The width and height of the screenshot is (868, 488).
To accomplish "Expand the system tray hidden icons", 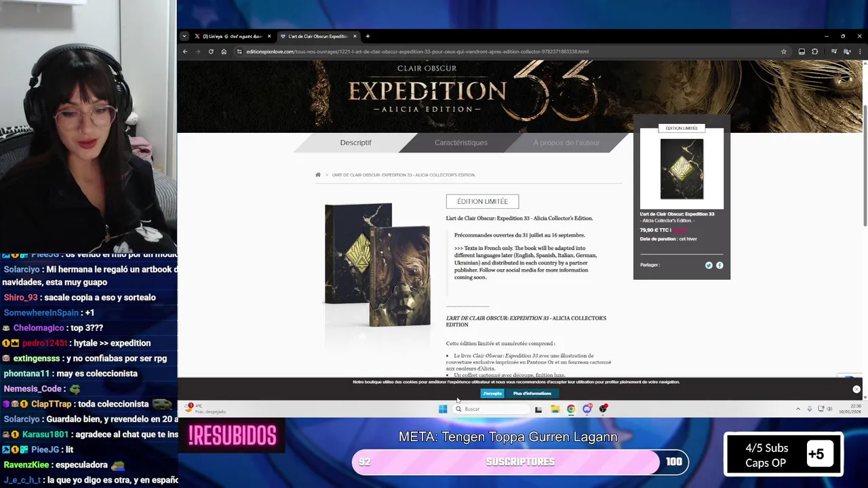I will click(x=797, y=409).
